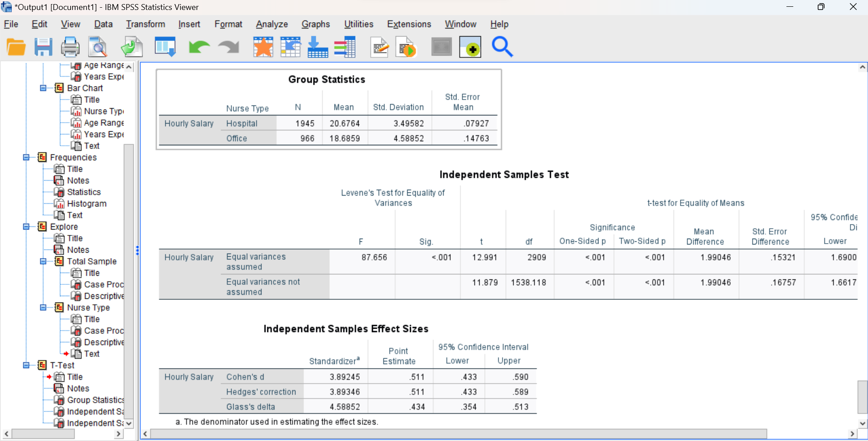Click outline pane scroll right arrow
This screenshot has height=441, width=868.
click(x=119, y=434)
